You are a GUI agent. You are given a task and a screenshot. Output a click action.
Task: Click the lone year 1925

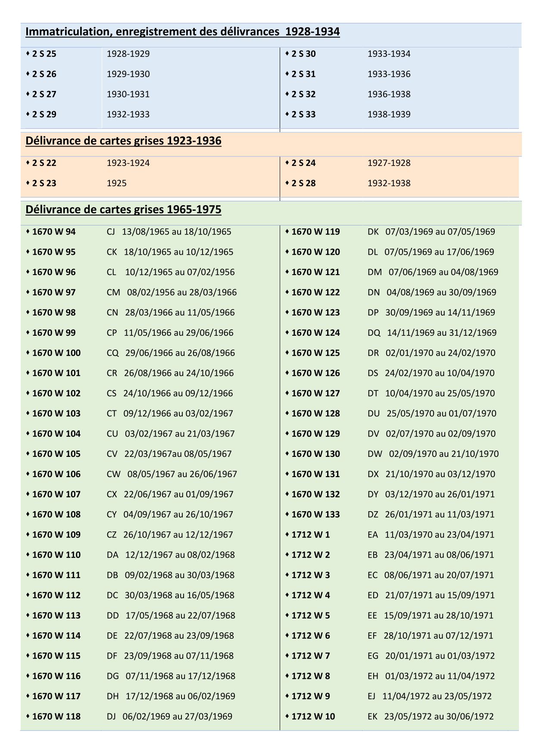click(116, 183)
